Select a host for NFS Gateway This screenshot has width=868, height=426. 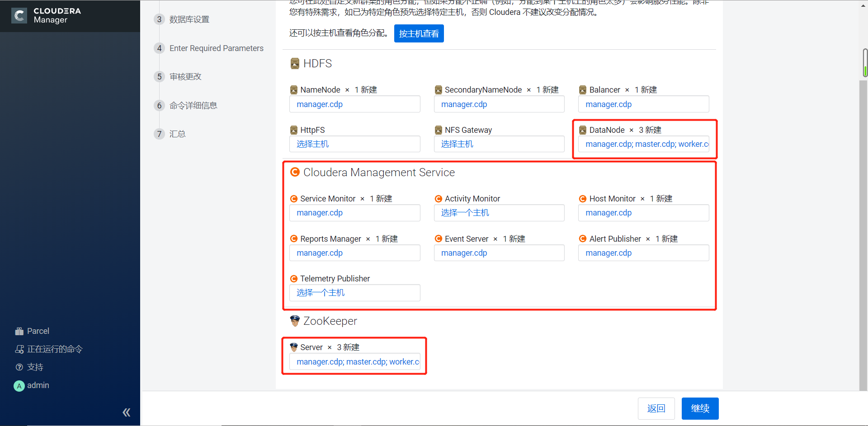499,144
